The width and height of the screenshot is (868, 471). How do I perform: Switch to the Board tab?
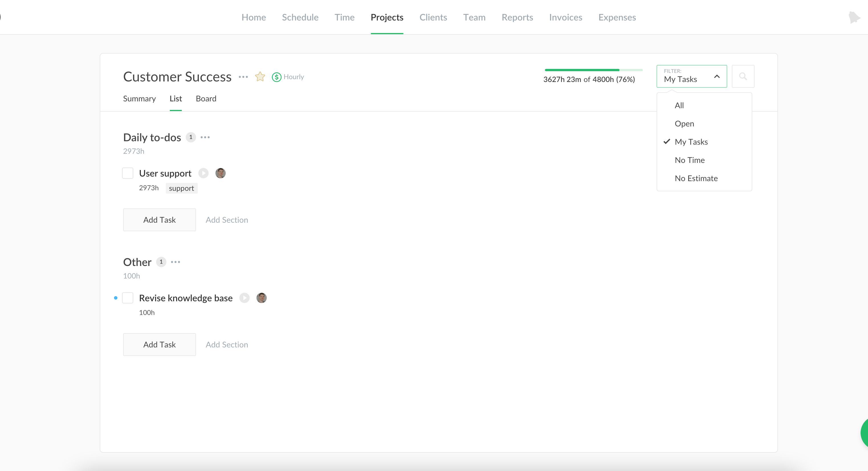click(206, 99)
